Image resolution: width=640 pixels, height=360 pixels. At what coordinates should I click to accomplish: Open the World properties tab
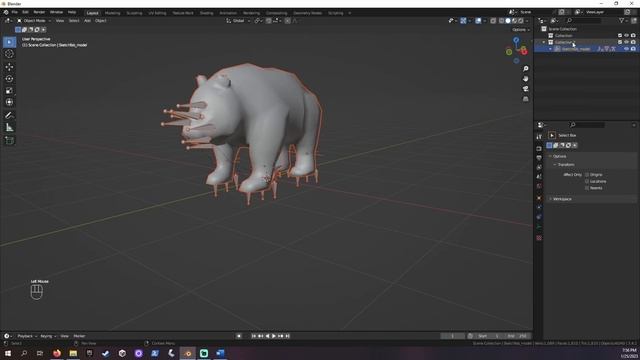pyautogui.click(x=539, y=186)
